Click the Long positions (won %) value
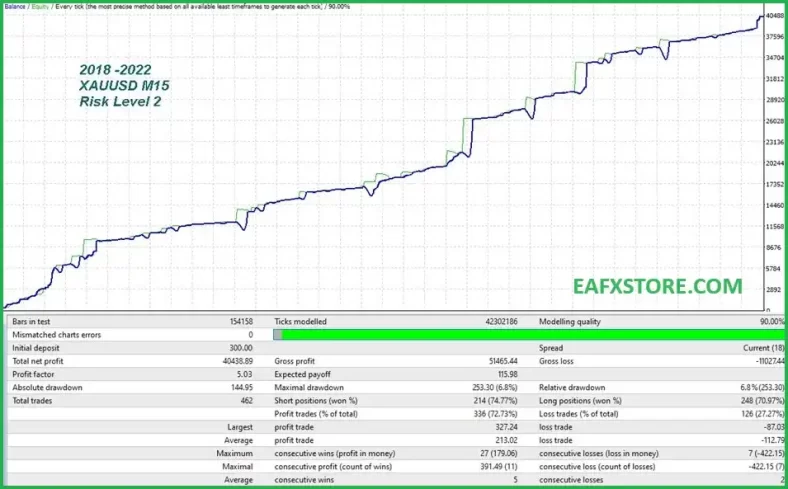This screenshot has height=489, width=788. pos(758,400)
